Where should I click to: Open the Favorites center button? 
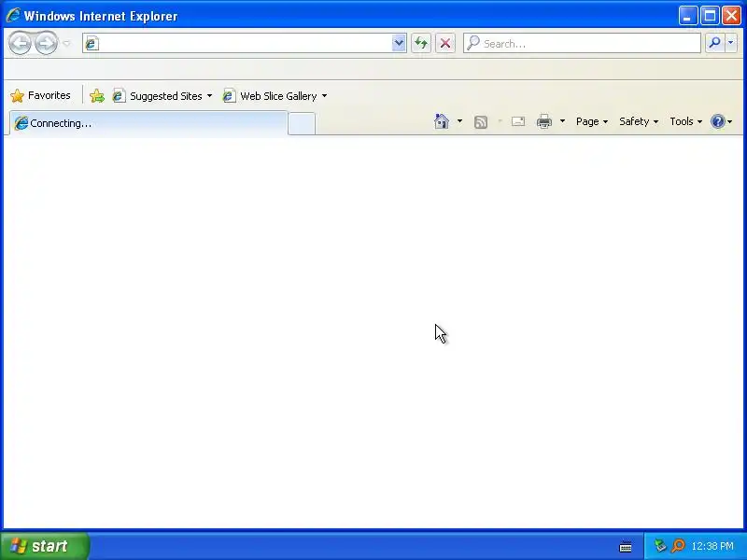[x=40, y=96]
